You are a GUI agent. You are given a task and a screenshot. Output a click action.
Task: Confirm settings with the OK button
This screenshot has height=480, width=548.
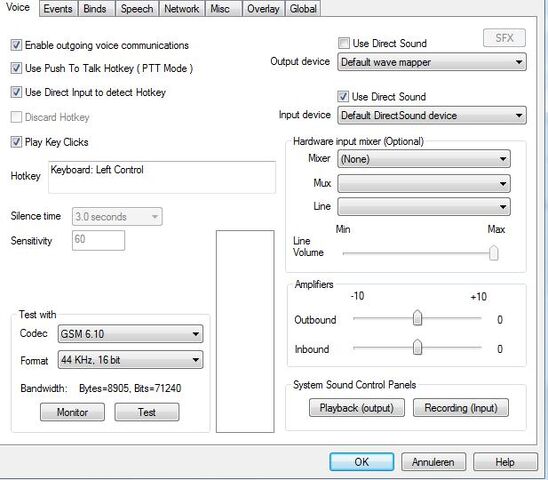(362, 462)
